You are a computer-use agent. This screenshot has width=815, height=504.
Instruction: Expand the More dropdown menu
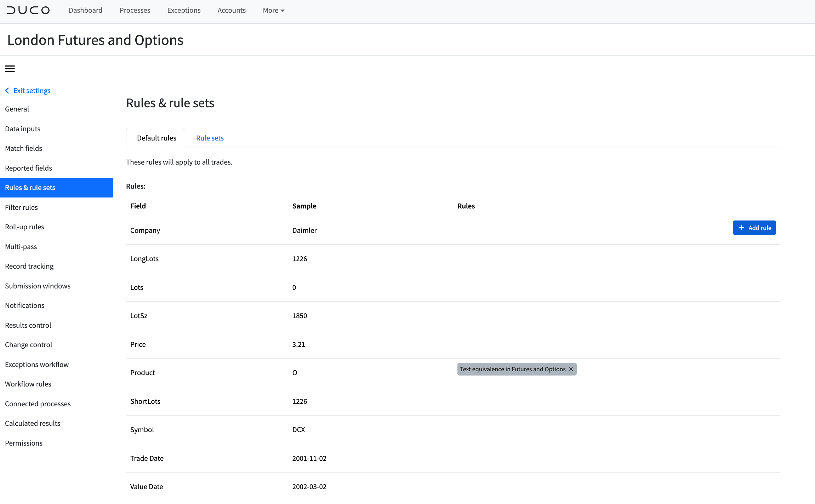point(273,10)
